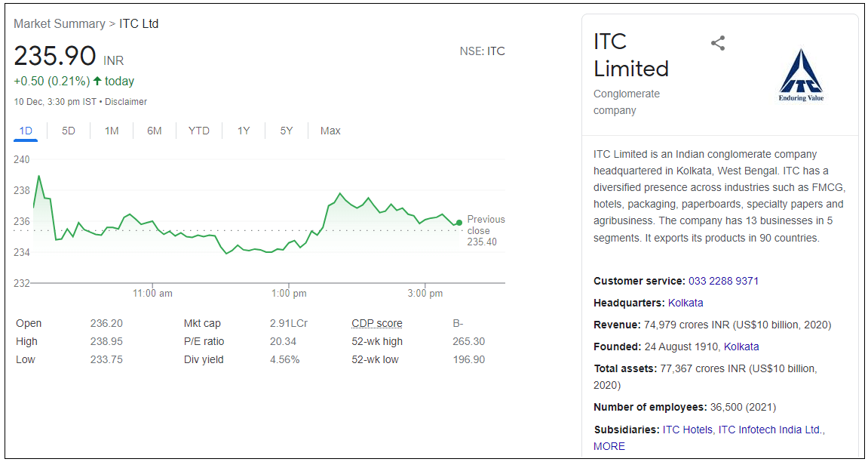868x462 pixels.
Task: Click the 235.90 current price
Action: (55, 57)
